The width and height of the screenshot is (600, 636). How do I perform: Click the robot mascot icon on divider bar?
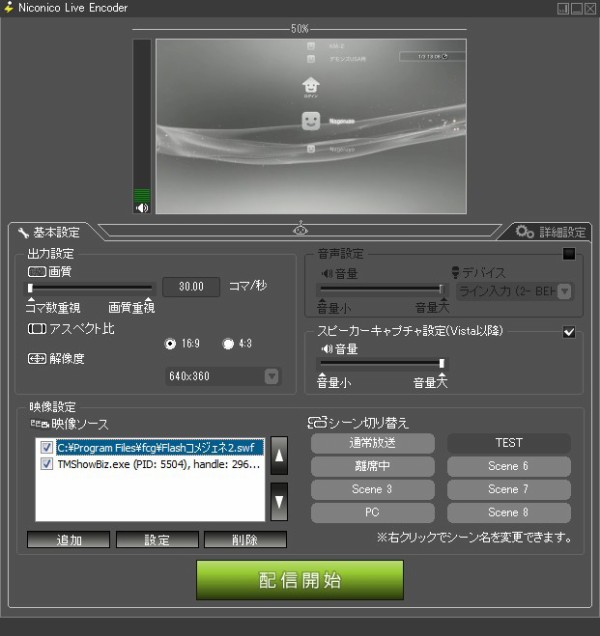300,228
